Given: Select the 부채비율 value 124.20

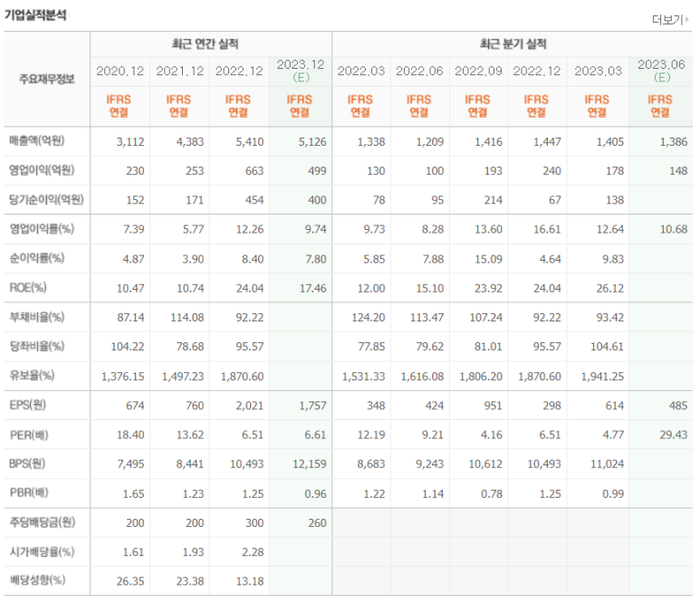Looking at the screenshot, I should (369, 318).
